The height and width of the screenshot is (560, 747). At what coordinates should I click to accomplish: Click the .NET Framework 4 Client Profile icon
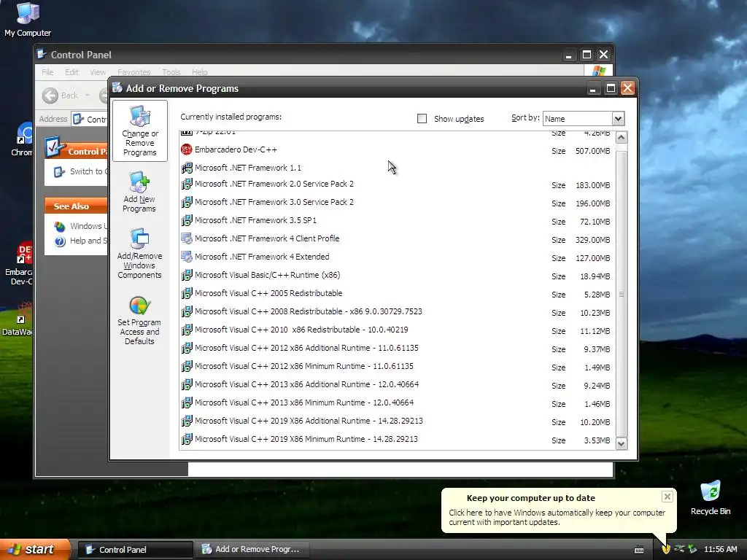click(x=186, y=238)
